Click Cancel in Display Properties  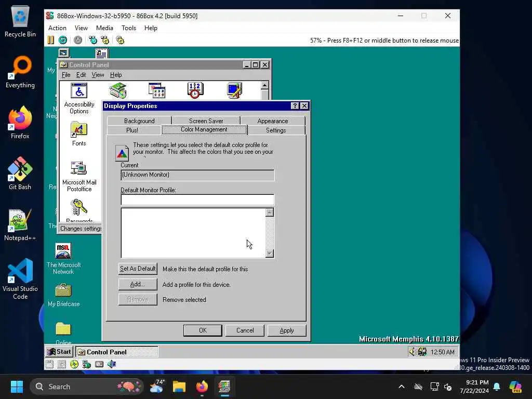pos(245,330)
